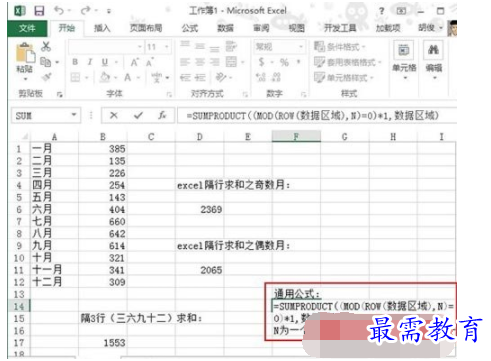
Task: Confirm the formula entry with checkmark
Action: [x=138, y=116]
